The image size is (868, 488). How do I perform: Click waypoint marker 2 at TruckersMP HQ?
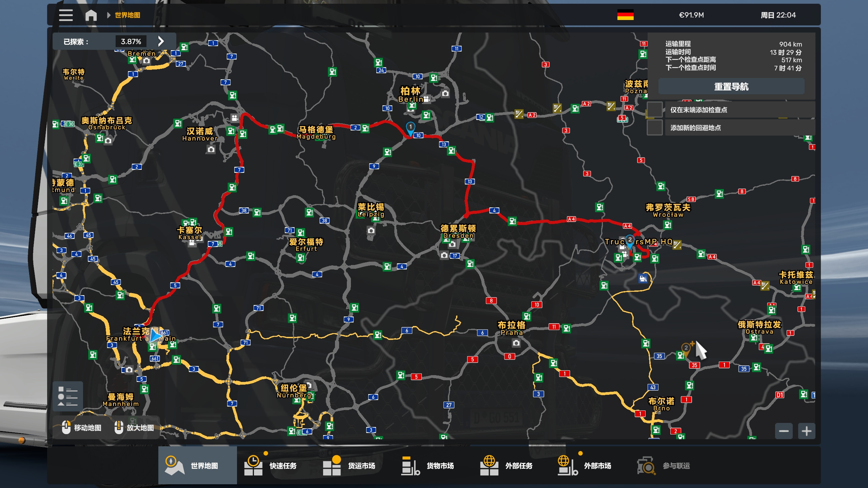point(630,241)
